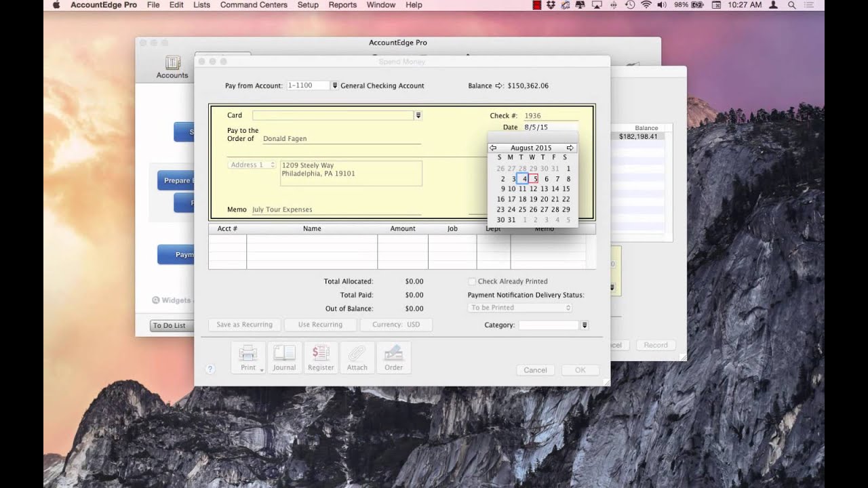Open the Window menu
Viewport: 868px width, 488px height.
click(381, 5)
